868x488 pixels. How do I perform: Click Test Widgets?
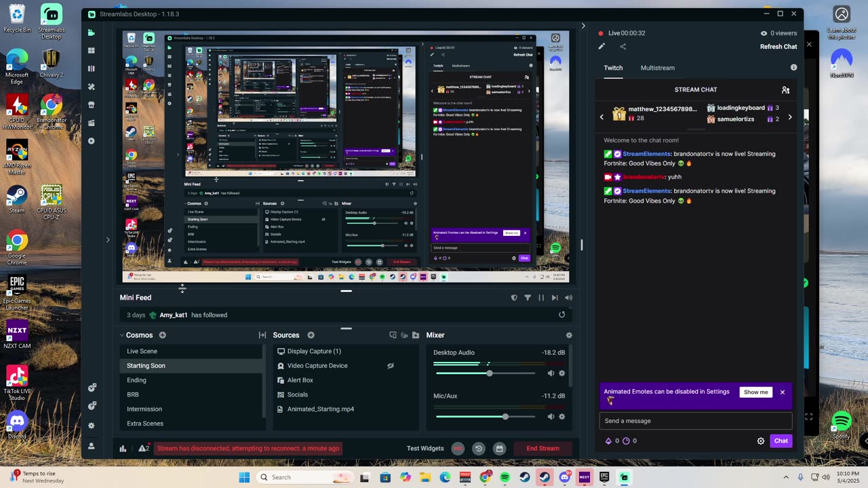(425, 448)
